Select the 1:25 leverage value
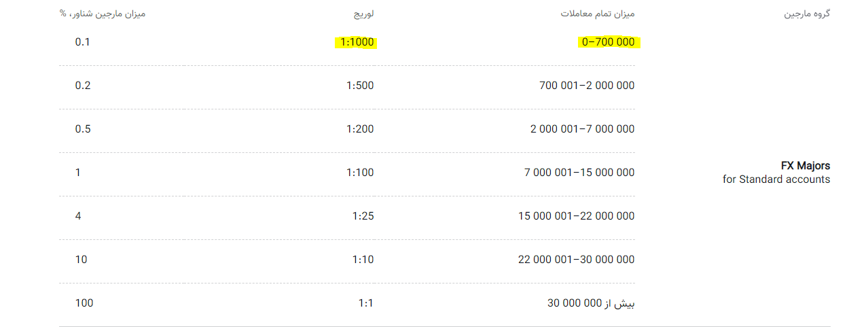868x327 pixels. 363,216
